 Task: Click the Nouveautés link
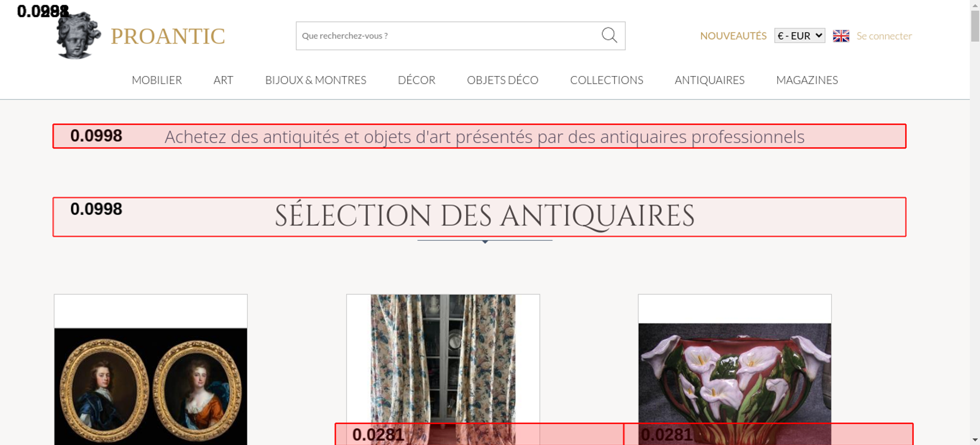point(733,36)
